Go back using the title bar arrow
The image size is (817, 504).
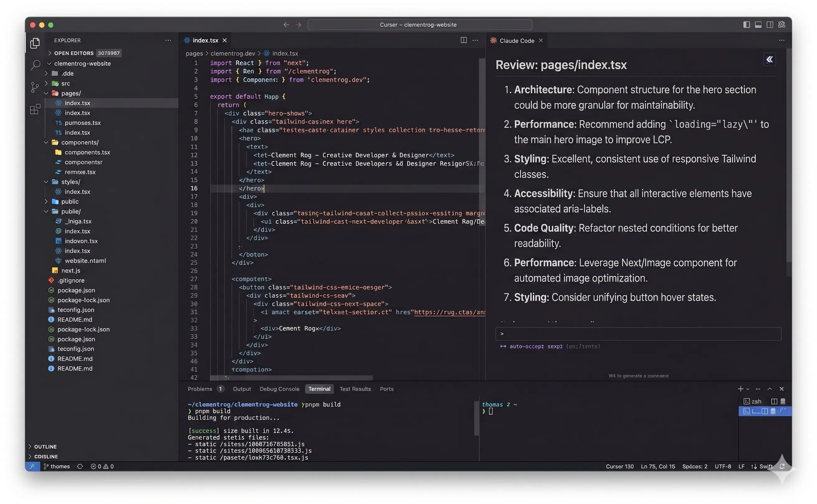point(286,25)
